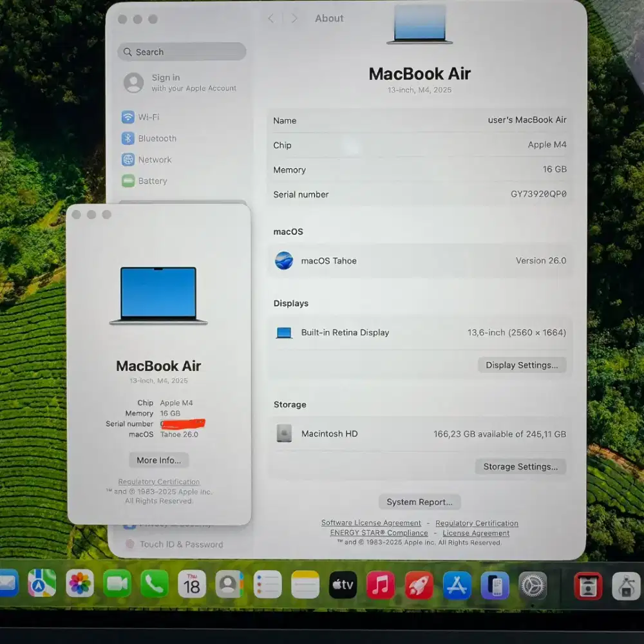Open Regulatory Certification link in System Settings

pos(477,523)
